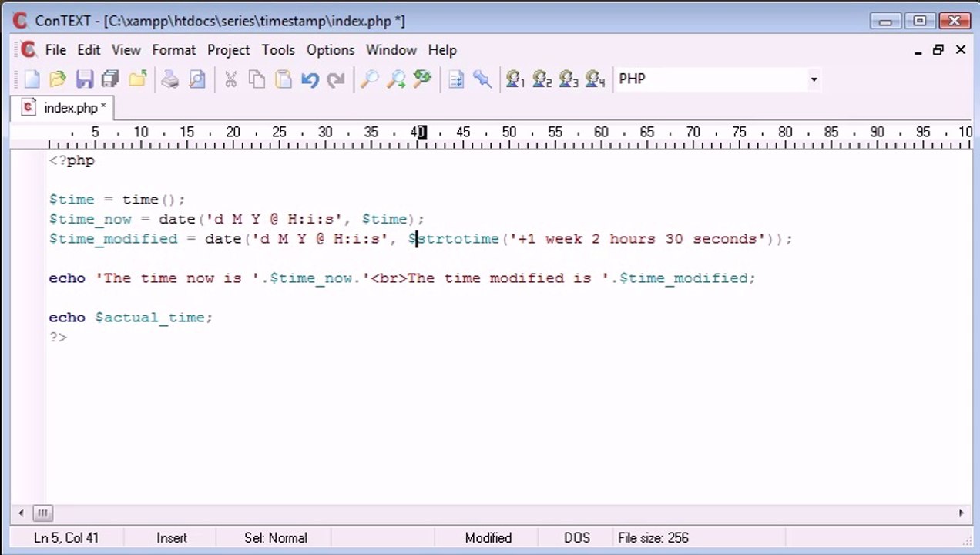Open the Replace tool icon
This screenshot has height=555, width=980.
[422, 79]
